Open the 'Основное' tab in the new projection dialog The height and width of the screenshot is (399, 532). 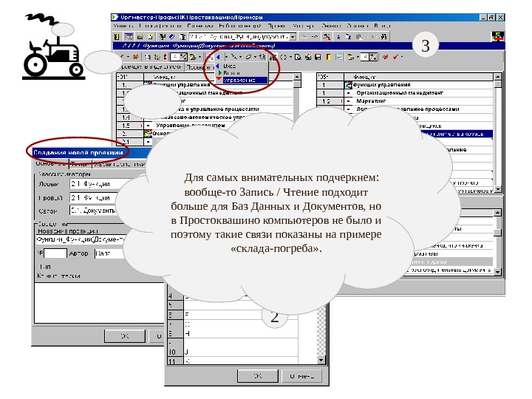tap(50, 164)
